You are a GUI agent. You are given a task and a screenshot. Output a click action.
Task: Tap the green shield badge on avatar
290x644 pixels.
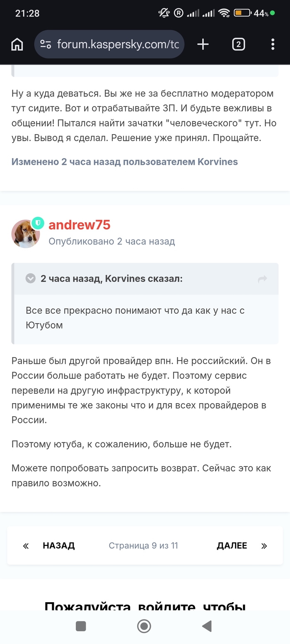[x=38, y=223]
